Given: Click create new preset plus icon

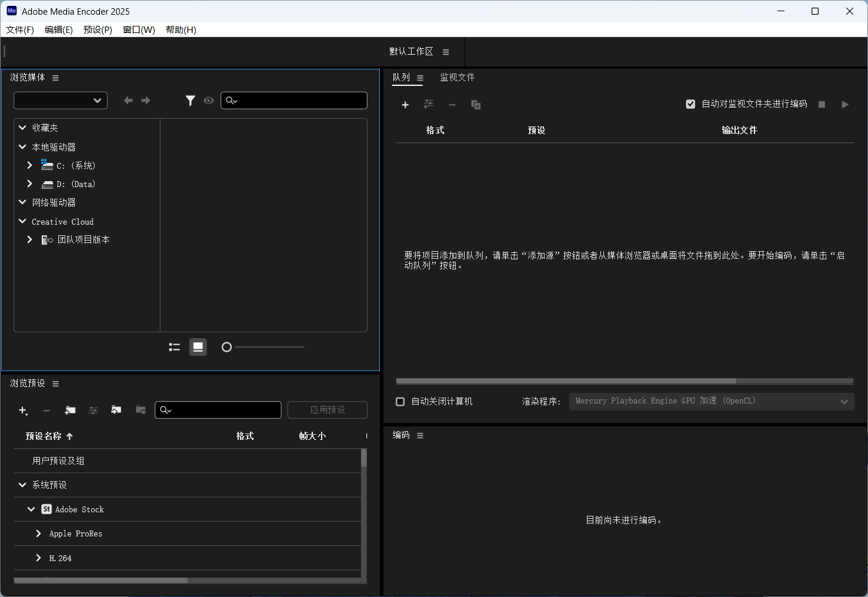Looking at the screenshot, I should coord(23,411).
